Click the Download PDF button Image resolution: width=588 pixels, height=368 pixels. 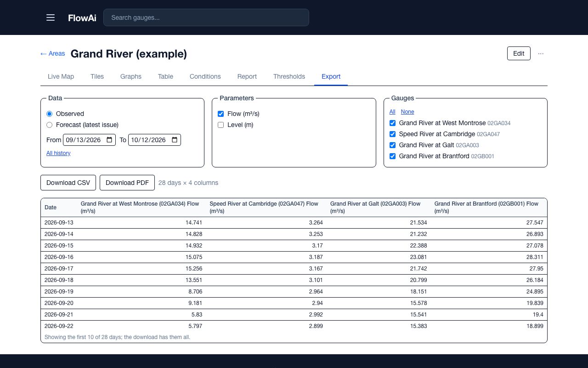pyautogui.click(x=127, y=183)
